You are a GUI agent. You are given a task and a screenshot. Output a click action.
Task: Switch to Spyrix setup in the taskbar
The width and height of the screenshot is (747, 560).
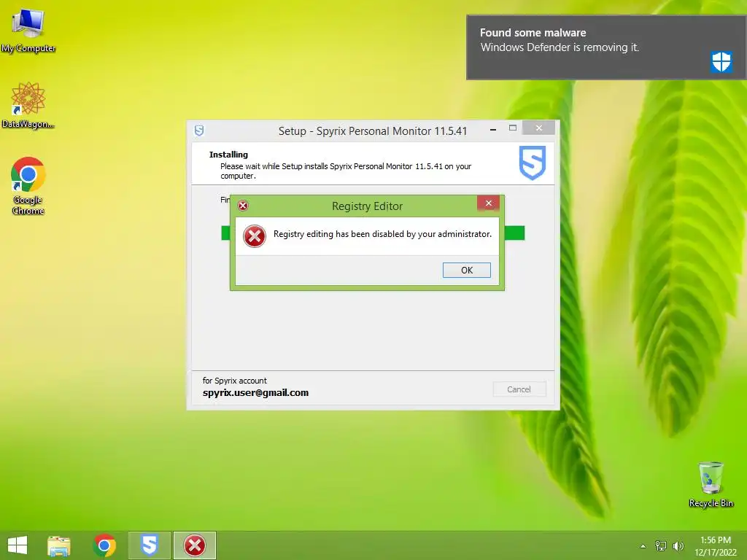(x=149, y=545)
